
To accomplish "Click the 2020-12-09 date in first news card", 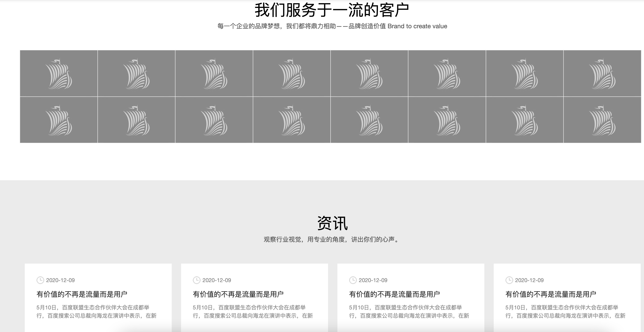I will (60, 280).
